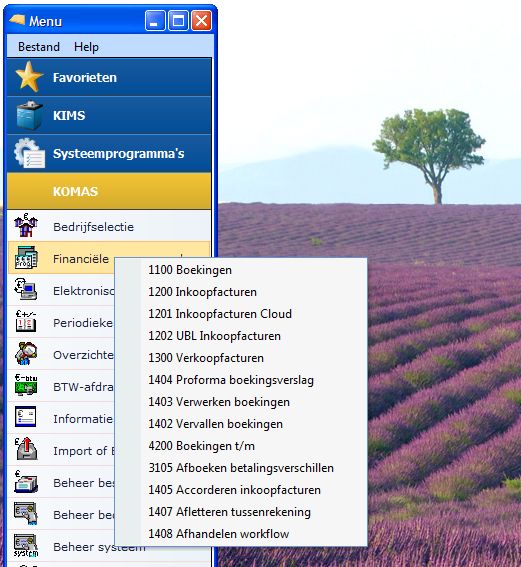This screenshot has width=521, height=567.
Task: Click the Systeemprogramma's gear icon
Action: pyautogui.click(x=30, y=153)
